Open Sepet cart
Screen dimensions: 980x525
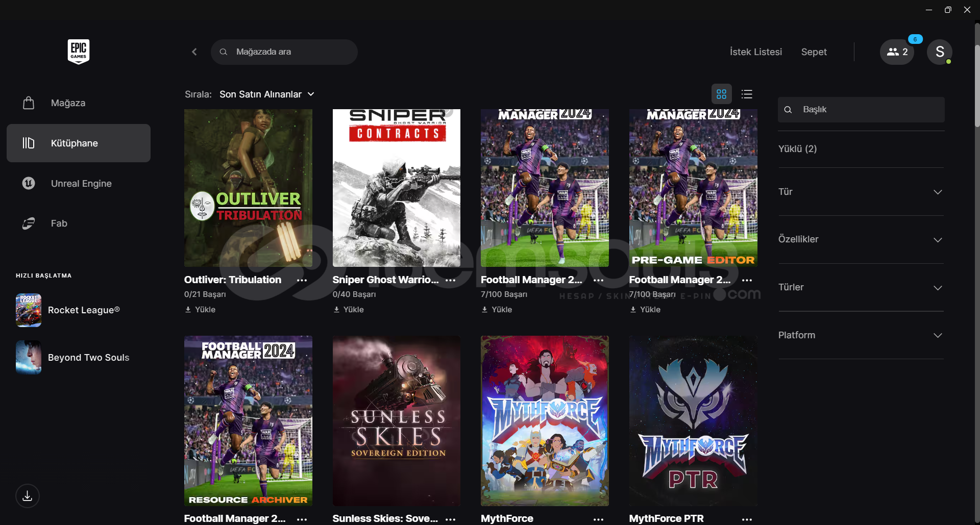click(814, 52)
